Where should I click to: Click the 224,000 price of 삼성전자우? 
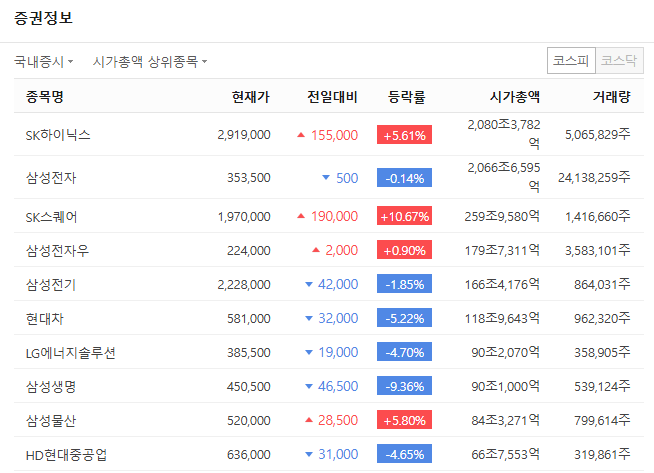[x=249, y=251]
